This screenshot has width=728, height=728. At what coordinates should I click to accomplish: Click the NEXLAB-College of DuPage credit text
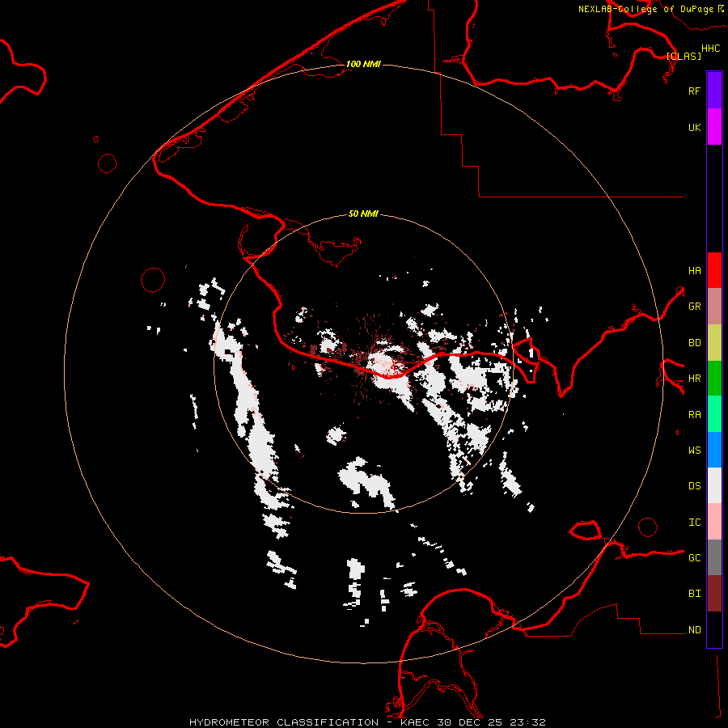[645, 9]
